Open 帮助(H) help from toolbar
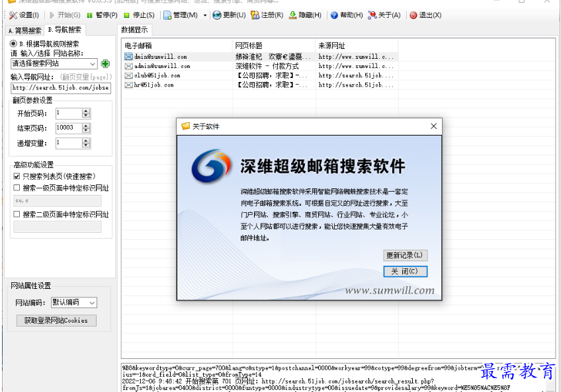The width and height of the screenshot is (561, 392). [347, 15]
